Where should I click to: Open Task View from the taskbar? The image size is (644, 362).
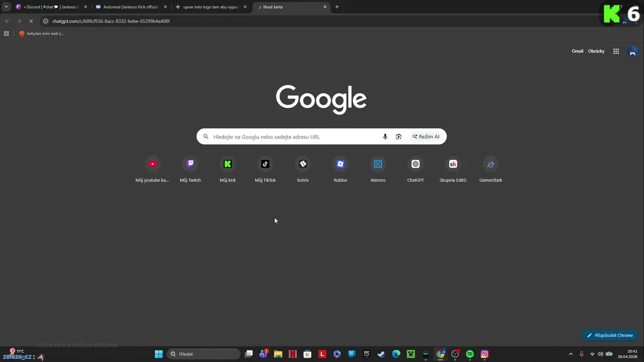click(249, 354)
